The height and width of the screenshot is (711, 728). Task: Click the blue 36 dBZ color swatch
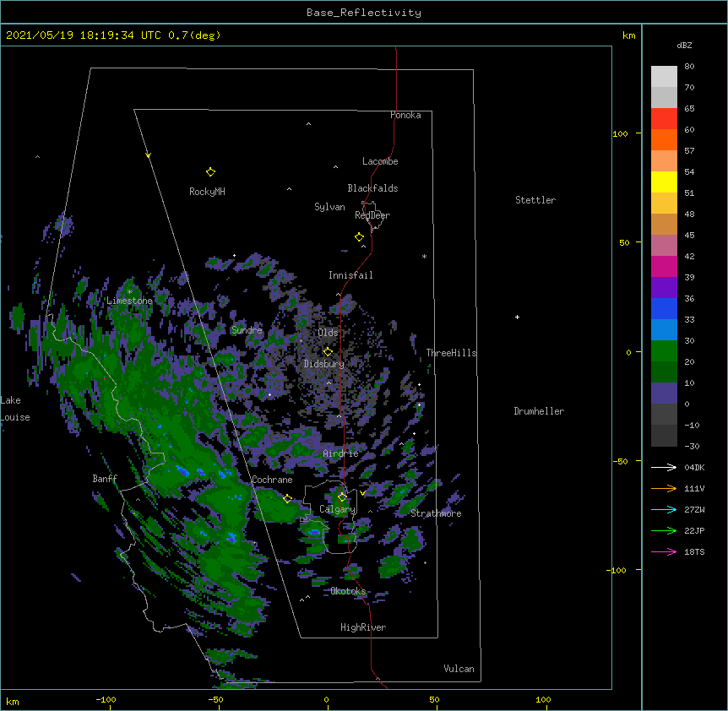[664, 308]
